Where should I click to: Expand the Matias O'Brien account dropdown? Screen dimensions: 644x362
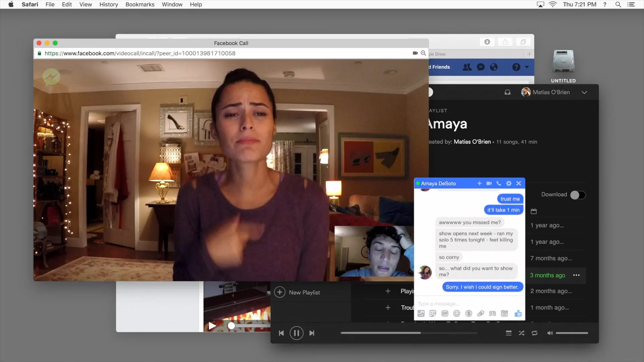point(584,93)
